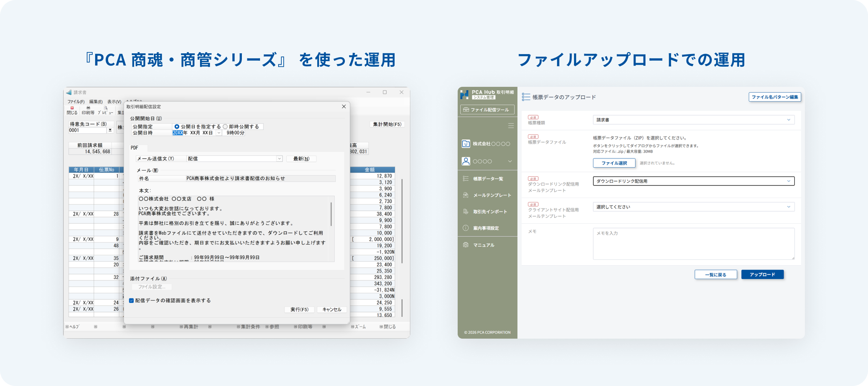Screen dimensions: 868x386
Task: Open the 公開日時 date picker dropdown arrow
Action: click(219, 133)
